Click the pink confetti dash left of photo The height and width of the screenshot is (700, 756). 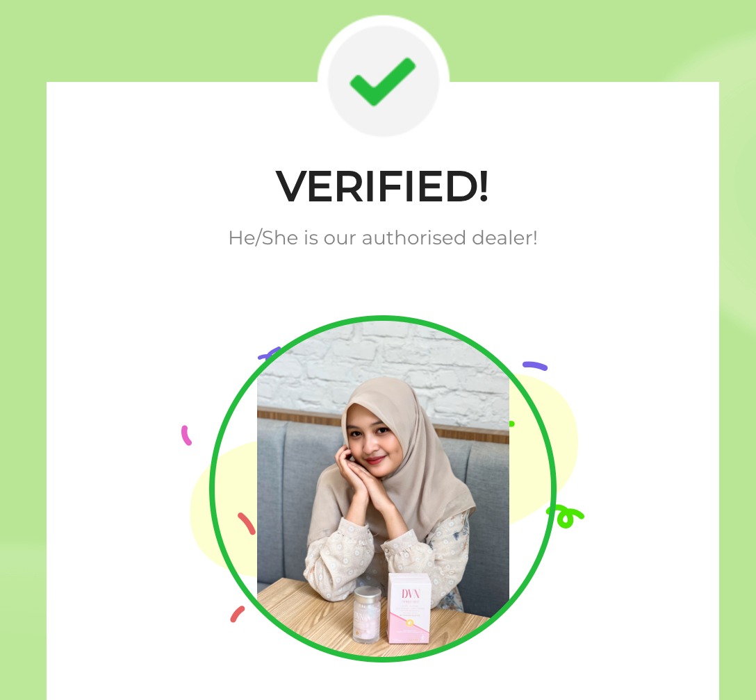point(186,435)
